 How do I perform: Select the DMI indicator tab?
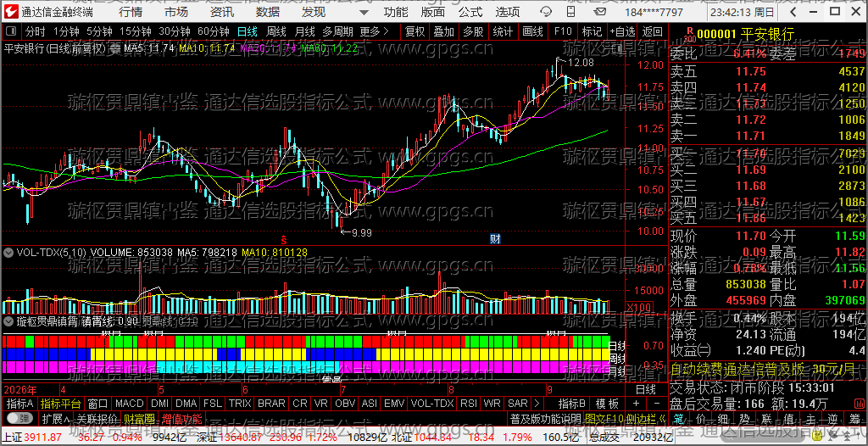click(x=160, y=403)
